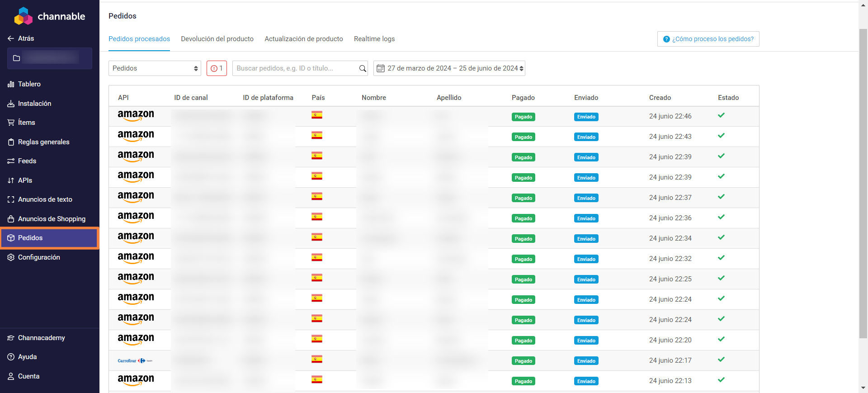Sort by ID de canal column header
This screenshot has width=868, height=393.
191,98
